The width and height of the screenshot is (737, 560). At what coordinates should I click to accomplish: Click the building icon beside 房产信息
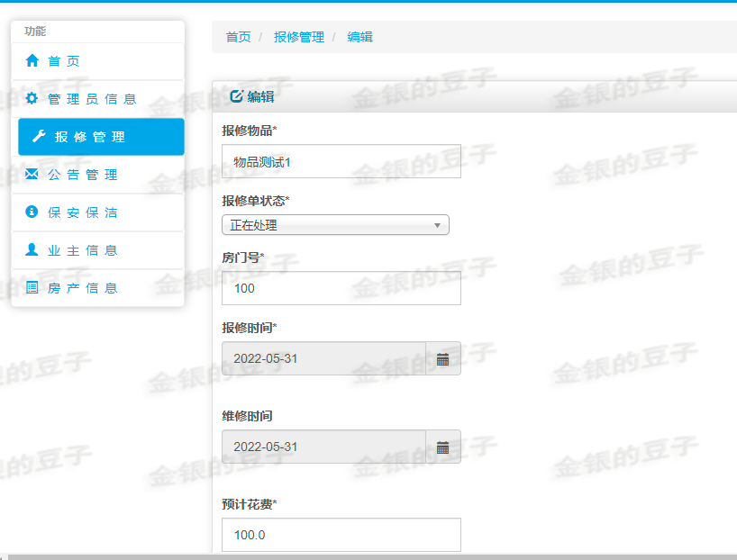click(x=31, y=288)
